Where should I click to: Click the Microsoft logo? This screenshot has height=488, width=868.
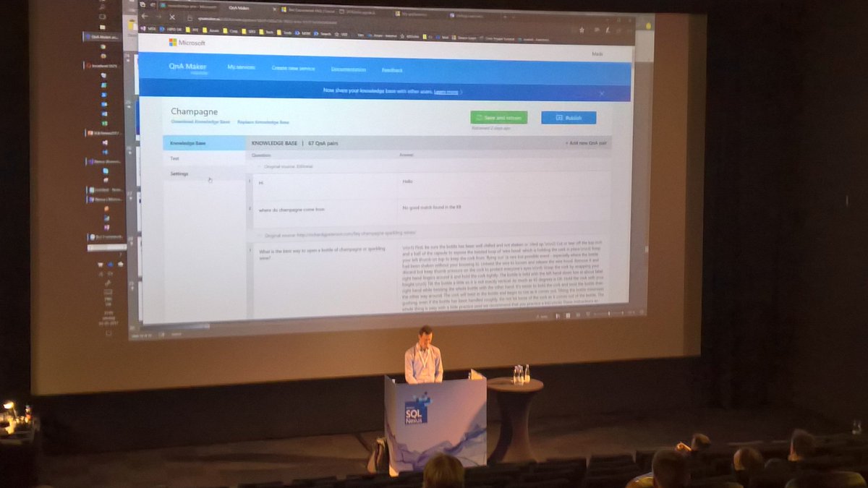coord(187,43)
